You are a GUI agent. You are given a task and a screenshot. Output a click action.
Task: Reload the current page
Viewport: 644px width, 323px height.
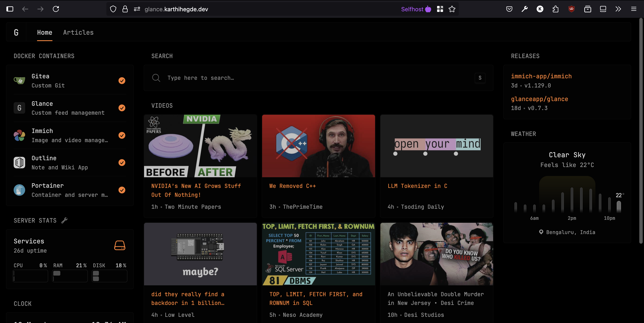click(x=56, y=9)
